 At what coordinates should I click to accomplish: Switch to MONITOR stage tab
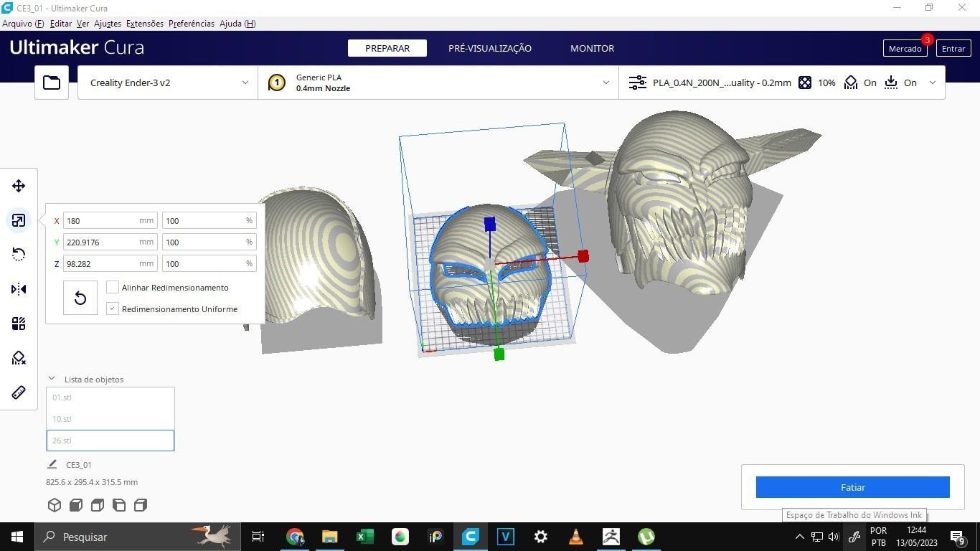pos(592,48)
